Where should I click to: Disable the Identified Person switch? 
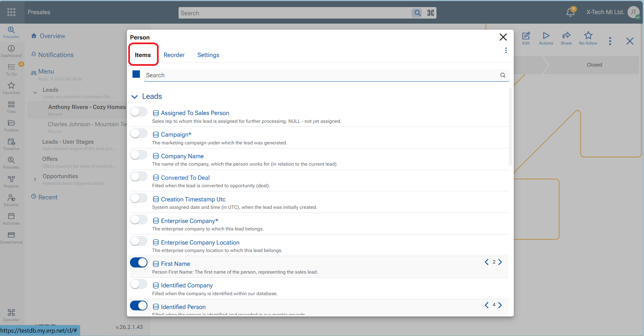[139, 306]
